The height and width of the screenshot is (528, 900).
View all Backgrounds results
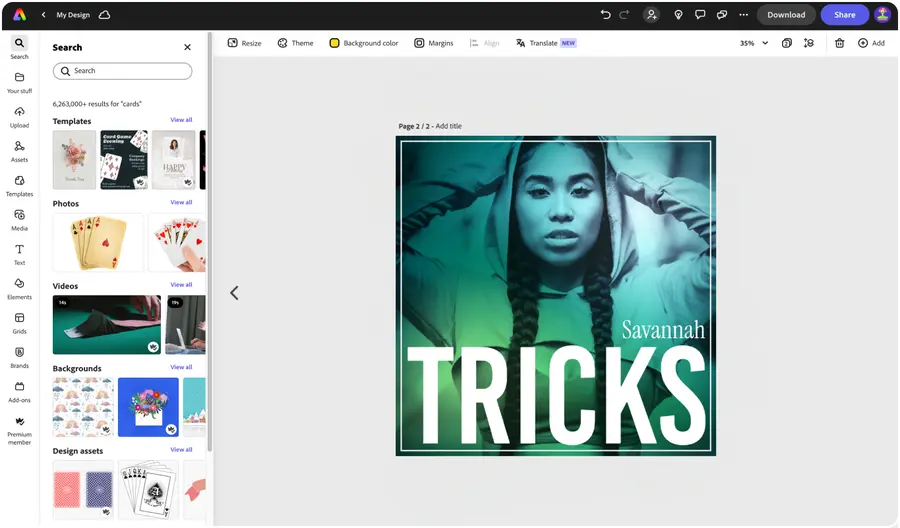click(181, 367)
